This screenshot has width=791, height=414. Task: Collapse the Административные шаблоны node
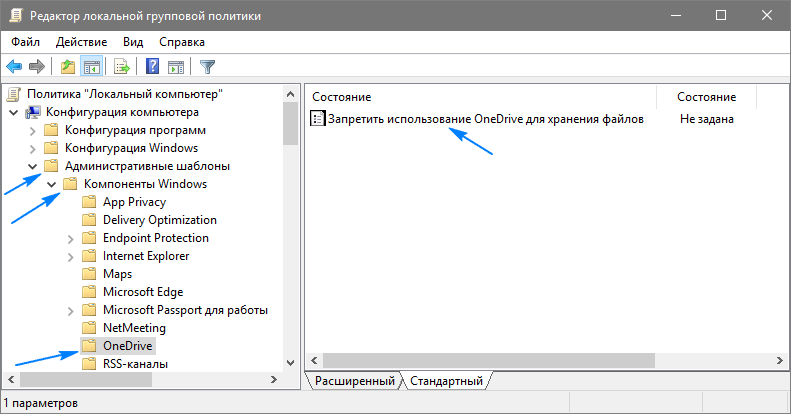[33, 166]
